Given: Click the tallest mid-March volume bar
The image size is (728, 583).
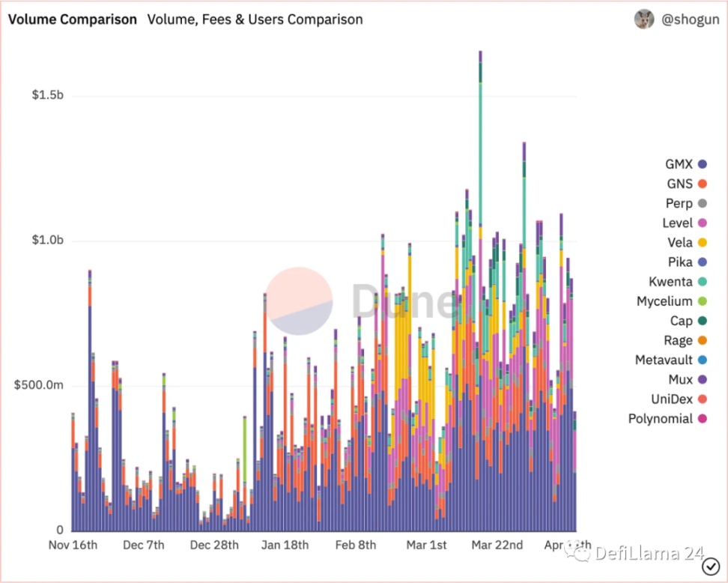Looking at the screenshot, I should coord(480,300).
